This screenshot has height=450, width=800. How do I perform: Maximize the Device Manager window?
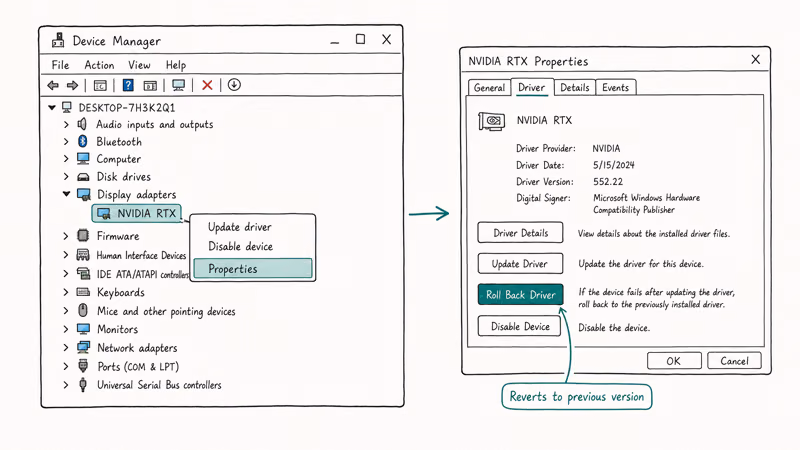point(360,39)
